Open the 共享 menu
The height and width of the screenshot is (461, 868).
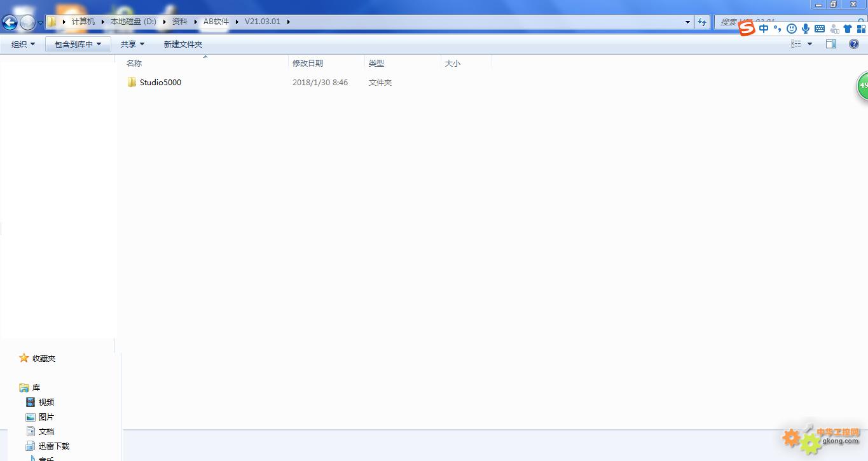(x=133, y=44)
